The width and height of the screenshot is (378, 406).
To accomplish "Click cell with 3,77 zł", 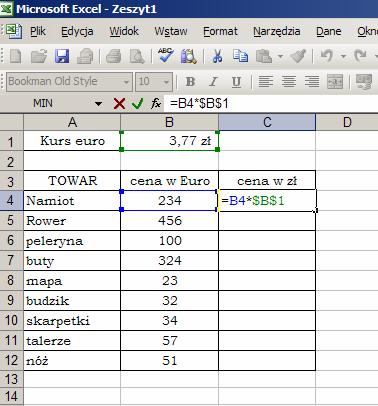I will (x=169, y=141).
